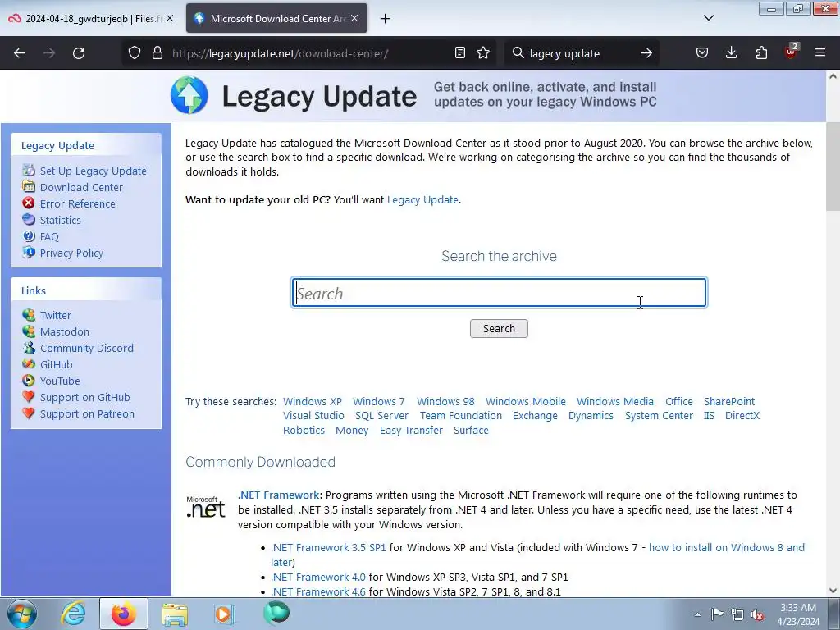Click the uBlock Origin extension icon
The image size is (840, 630).
pyautogui.click(x=791, y=52)
